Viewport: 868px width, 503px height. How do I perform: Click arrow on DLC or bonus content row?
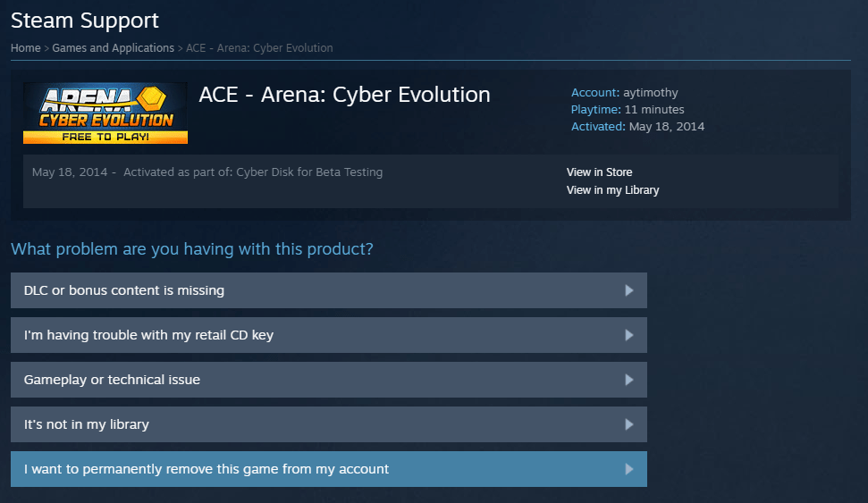click(628, 290)
